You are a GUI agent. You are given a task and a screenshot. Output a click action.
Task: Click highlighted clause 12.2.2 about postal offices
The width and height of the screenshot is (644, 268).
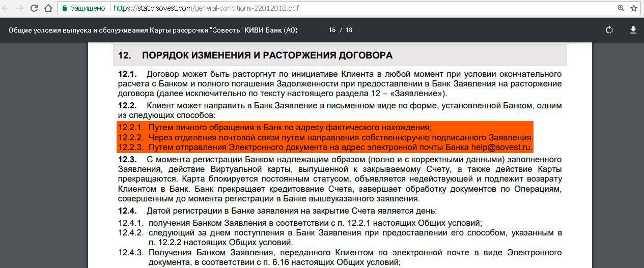pos(341,137)
